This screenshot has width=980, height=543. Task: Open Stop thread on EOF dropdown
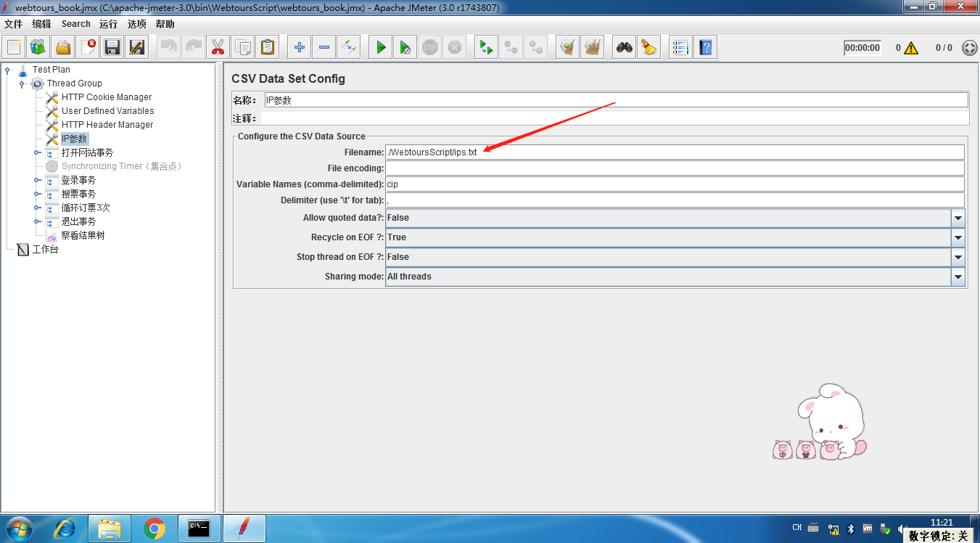(x=958, y=257)
